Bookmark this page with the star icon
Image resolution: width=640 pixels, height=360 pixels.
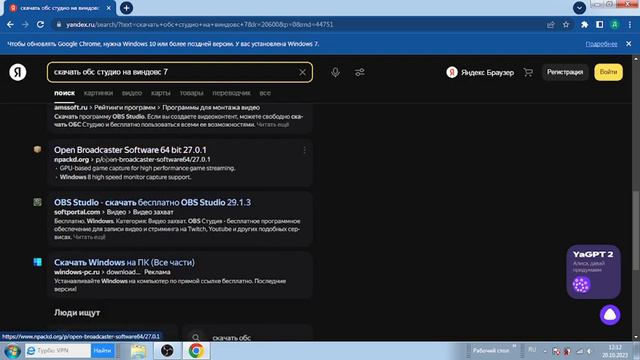566,25
